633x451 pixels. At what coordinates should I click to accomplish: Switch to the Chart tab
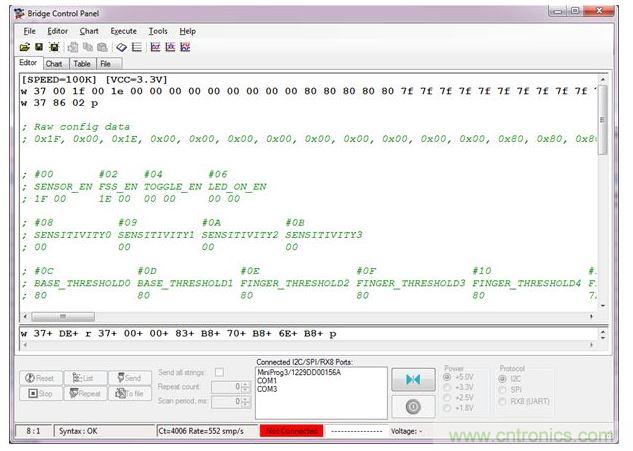click(55, 63)
